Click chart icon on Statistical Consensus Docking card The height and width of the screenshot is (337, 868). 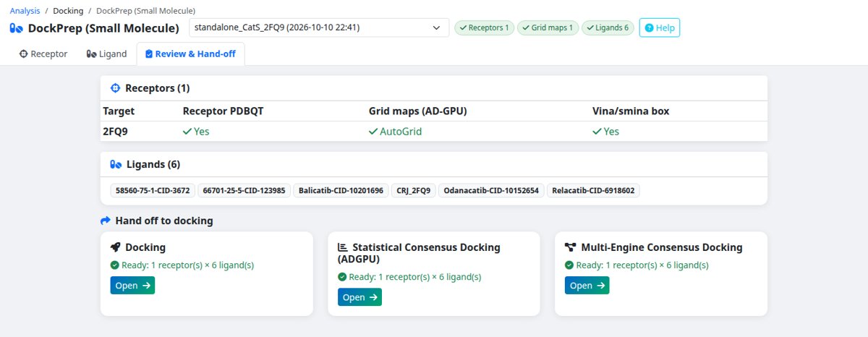[x=343, y=247]
